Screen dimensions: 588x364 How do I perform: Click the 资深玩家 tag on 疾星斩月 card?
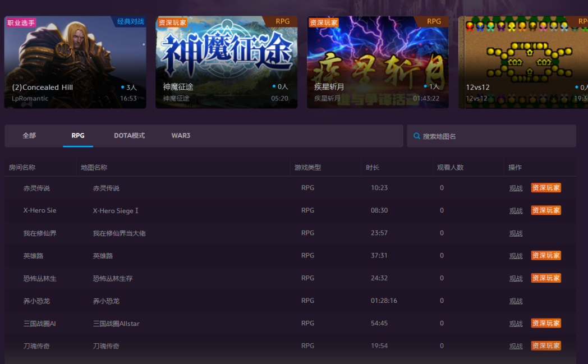coord(324,22)
